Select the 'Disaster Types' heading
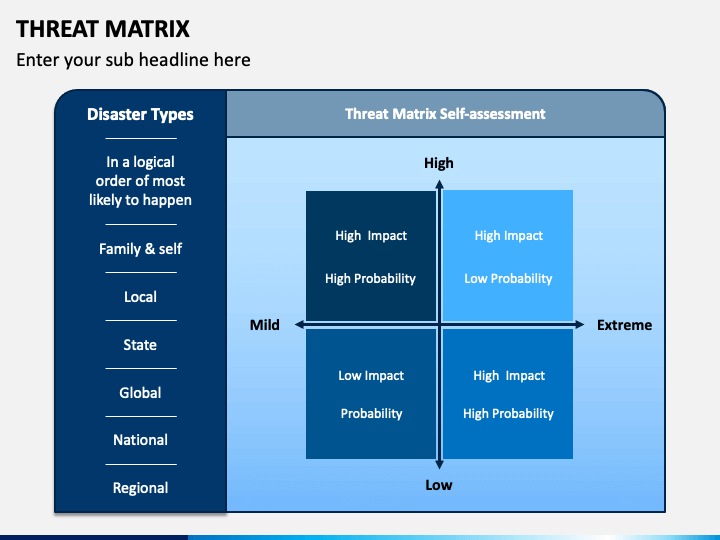 [140, 114]
